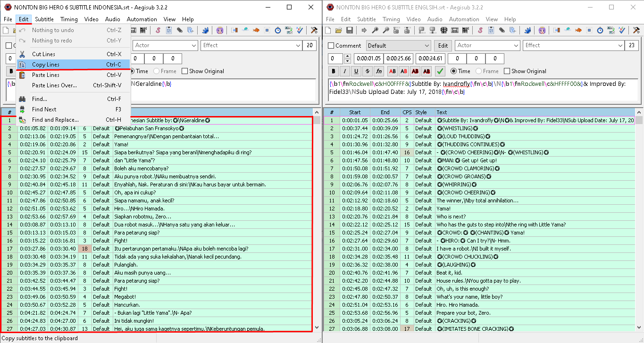Click Zoom Out magnifier in English window
This screenshot has width=644, height=343.
point(385,30)
